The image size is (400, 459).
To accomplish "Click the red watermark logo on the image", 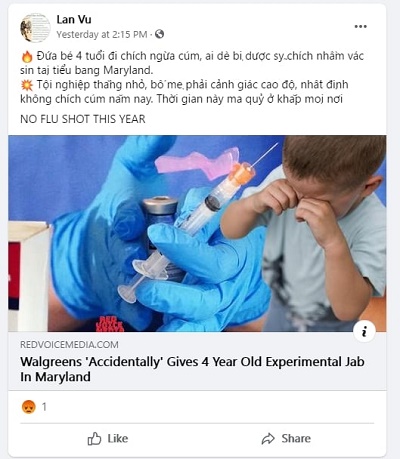I will click(110, 323).
